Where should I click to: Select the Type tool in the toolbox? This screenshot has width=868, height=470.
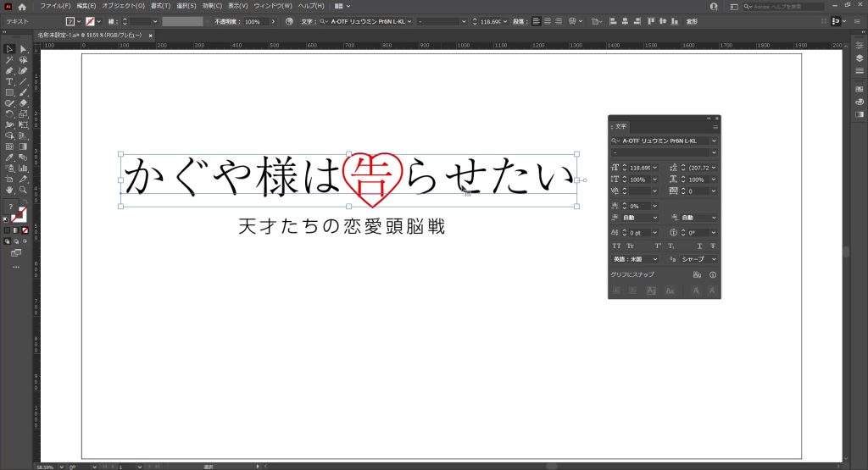click(x=9, y=81)
